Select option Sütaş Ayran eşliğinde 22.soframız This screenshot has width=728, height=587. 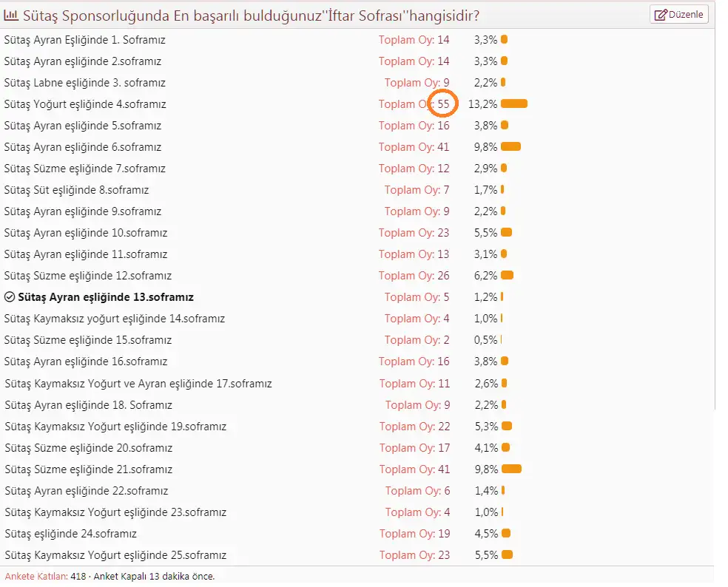click(87, 491)
